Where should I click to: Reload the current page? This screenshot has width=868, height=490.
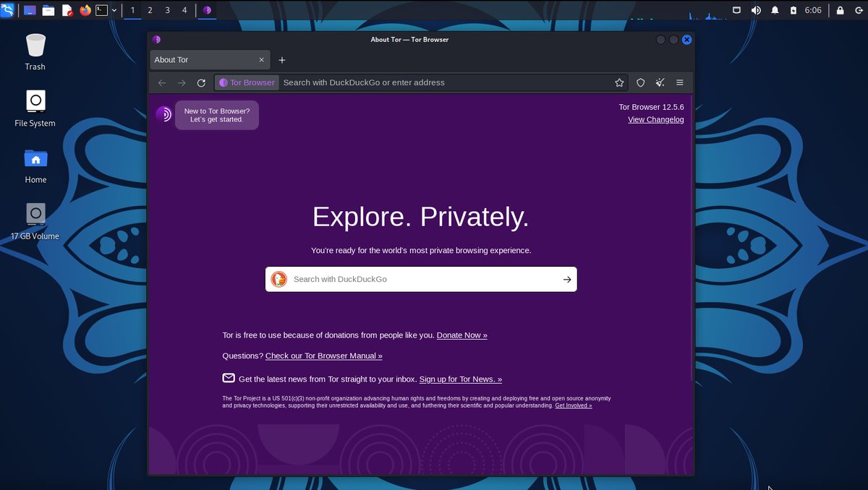[201, 82]
